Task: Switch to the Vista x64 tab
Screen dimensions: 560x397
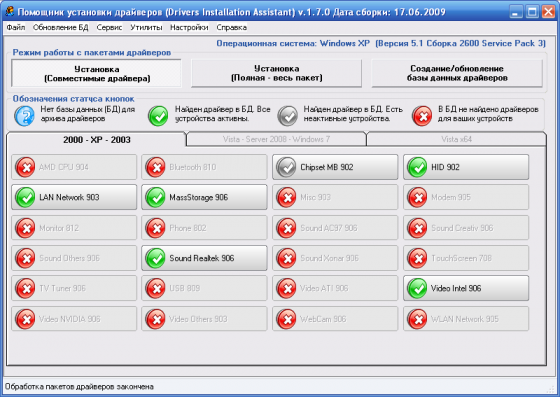Action: click(456, 139)
